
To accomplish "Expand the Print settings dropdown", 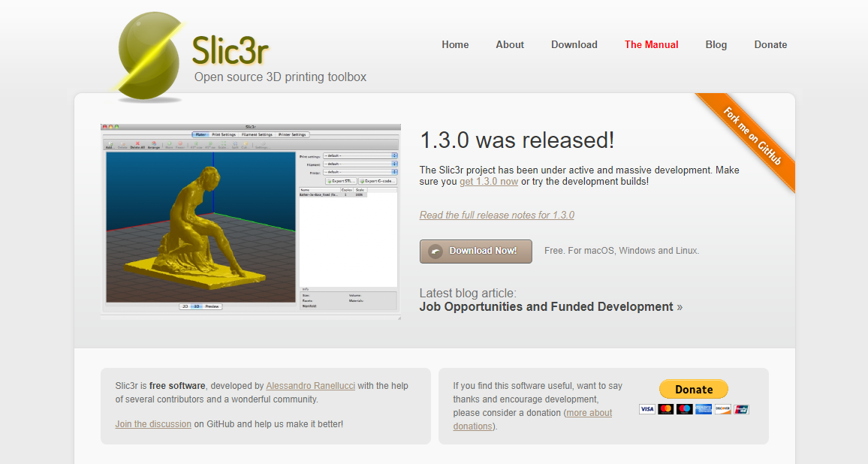I will 360,156.
